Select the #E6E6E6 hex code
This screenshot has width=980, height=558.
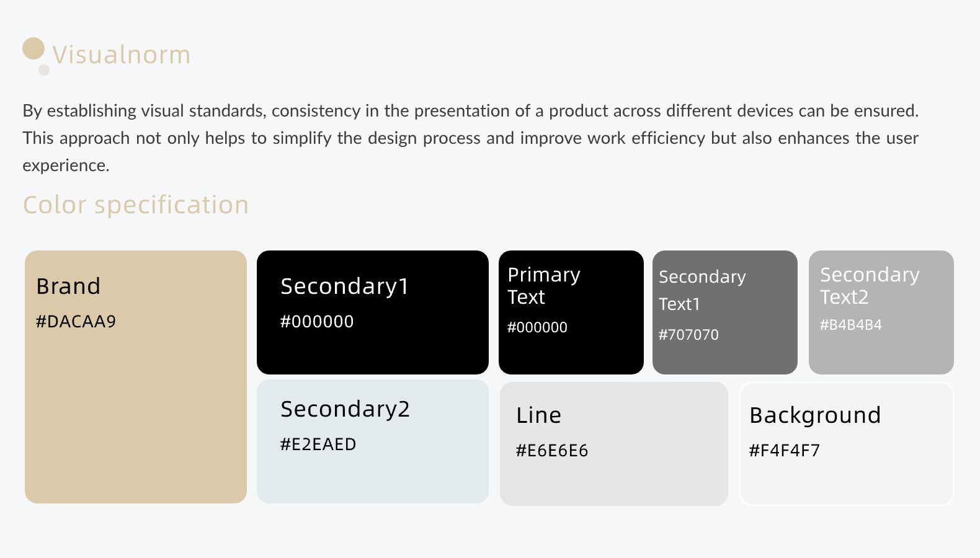click(551, 450)
